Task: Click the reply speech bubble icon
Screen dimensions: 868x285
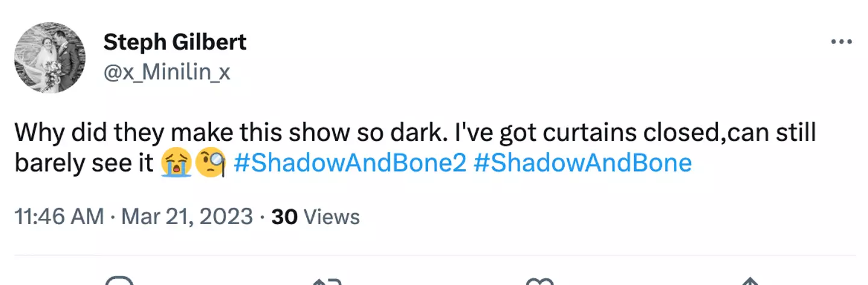Action: [118, 281]
